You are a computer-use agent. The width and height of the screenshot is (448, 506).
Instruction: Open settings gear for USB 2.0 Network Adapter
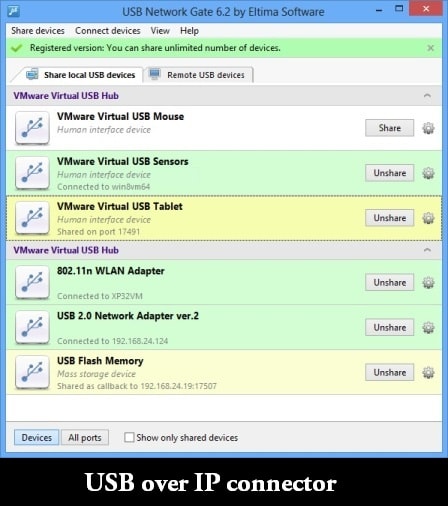coord(428,328)
